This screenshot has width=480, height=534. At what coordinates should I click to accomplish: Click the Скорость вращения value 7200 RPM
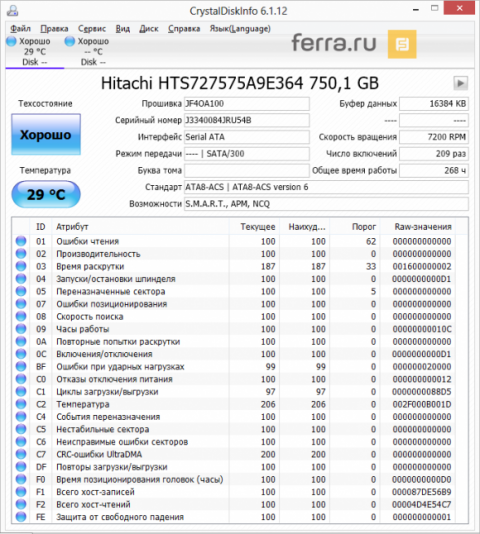(x=434, y=137)
